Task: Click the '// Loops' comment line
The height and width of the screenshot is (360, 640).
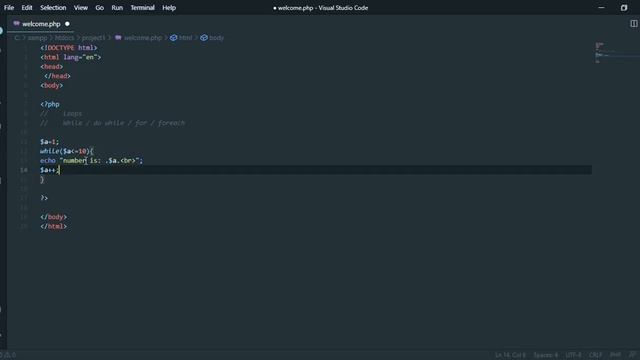Action: click(61, 113)
